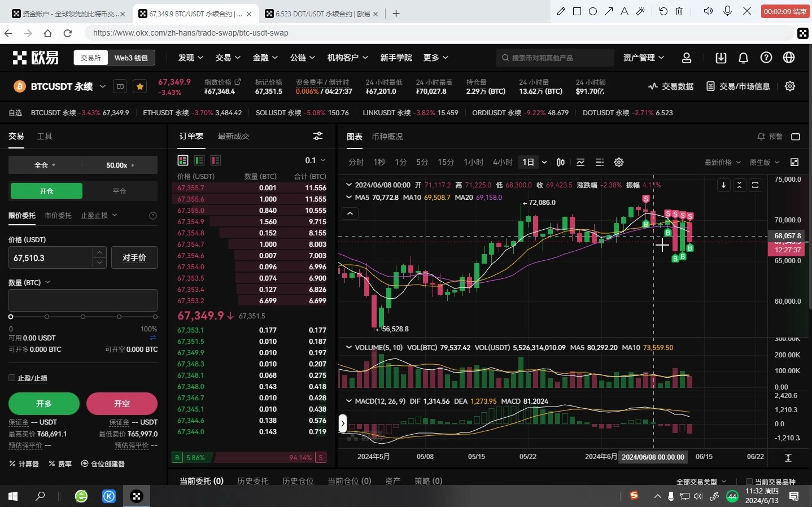Switch to Web3 wallet toggle
The height and width of the screenshot is (507, 812).
pyautogui.click(x=131, y=58)
